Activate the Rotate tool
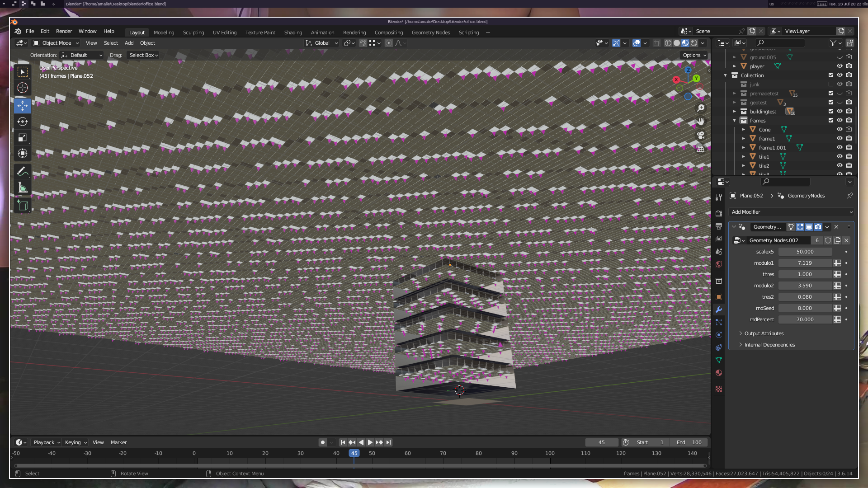This screenshot has height=488, width=868. [x=23, y=122]
